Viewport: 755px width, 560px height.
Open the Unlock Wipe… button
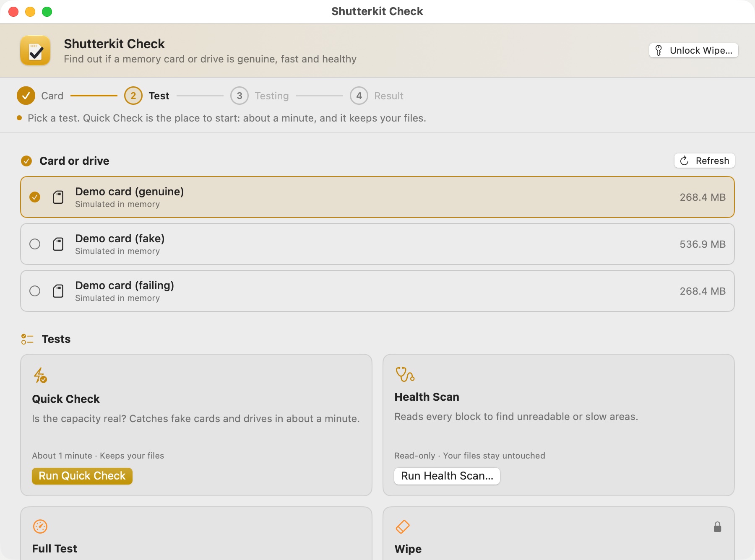click(x=694, y=50)
